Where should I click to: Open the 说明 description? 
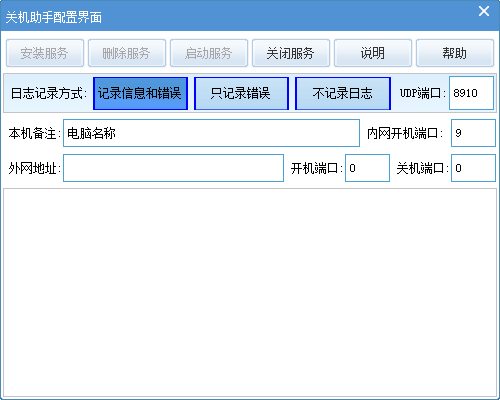tap(373, 53)
